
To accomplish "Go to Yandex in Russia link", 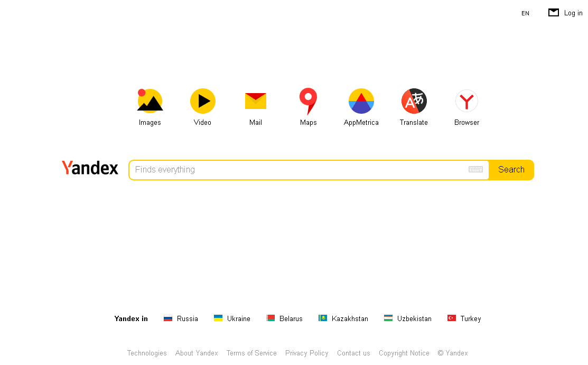I will [187, 318].
